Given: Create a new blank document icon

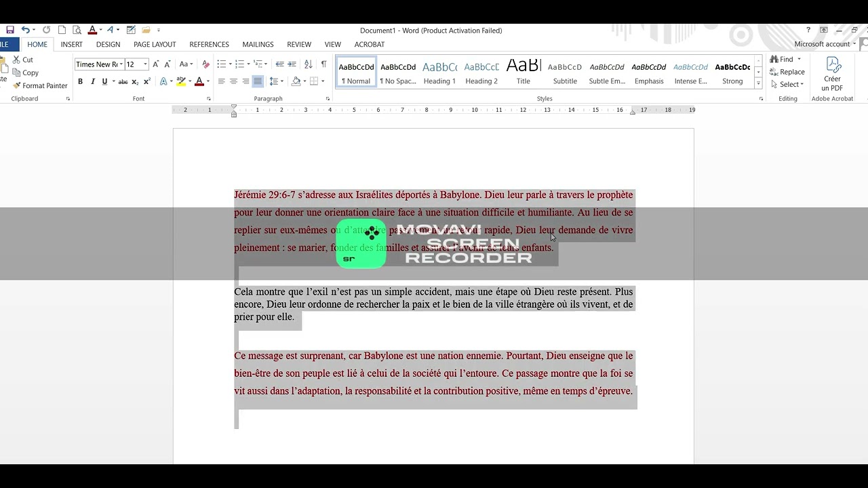Looking at the screenshot, I should [x=62, y=30].
